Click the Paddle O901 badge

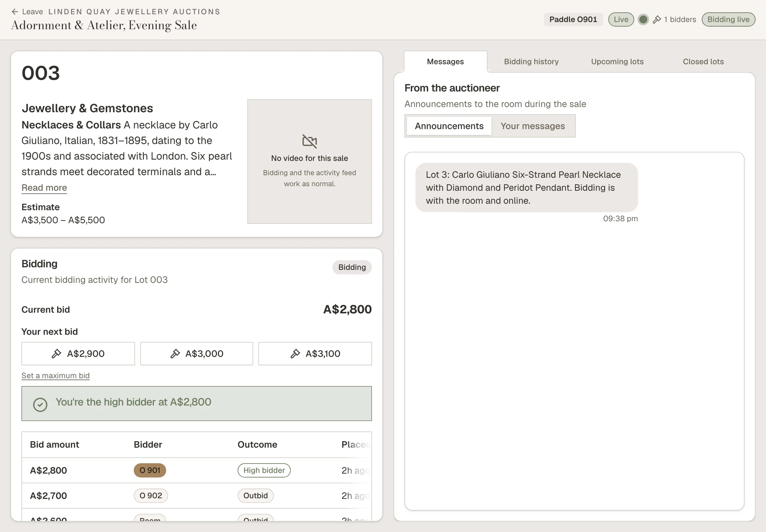tap(573, 20)
